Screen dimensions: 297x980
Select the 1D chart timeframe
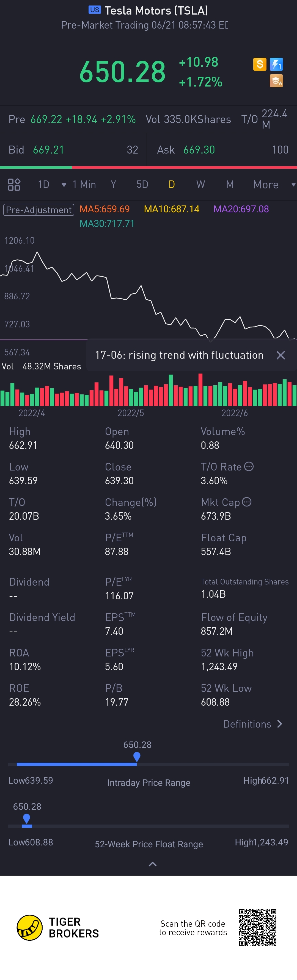(x=43, y=185)
